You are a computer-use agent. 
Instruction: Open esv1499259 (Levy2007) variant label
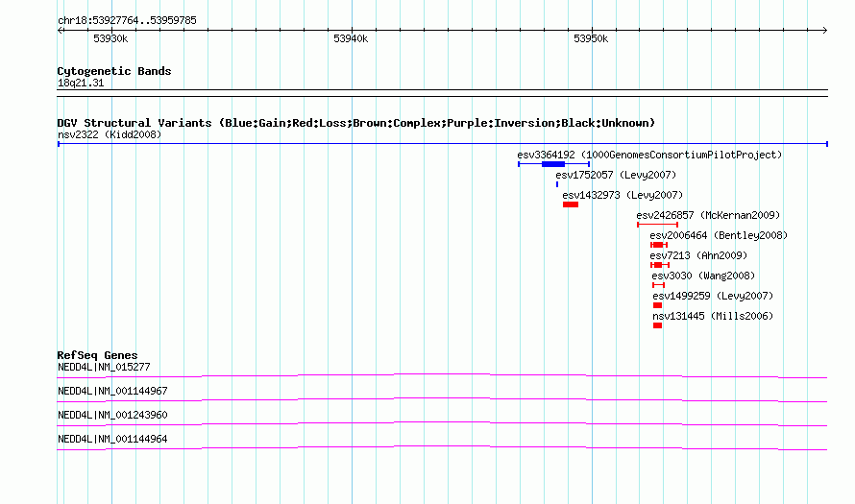[713, 296]
